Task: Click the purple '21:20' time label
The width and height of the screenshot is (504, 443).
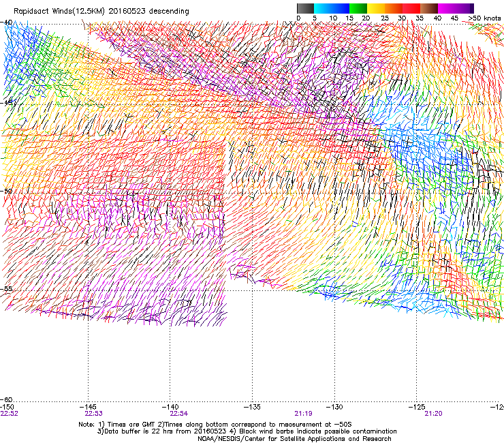Action: (x=433, y=414)
